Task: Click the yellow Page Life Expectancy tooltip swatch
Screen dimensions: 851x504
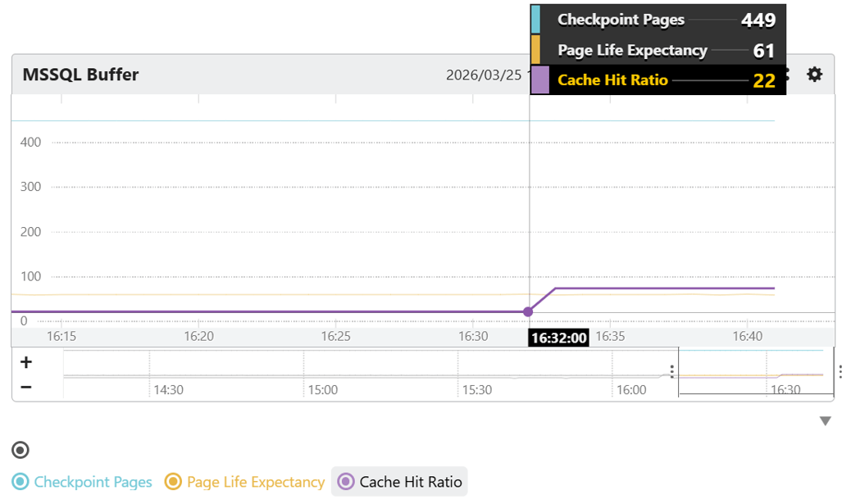Action: [x=535, y=50]
